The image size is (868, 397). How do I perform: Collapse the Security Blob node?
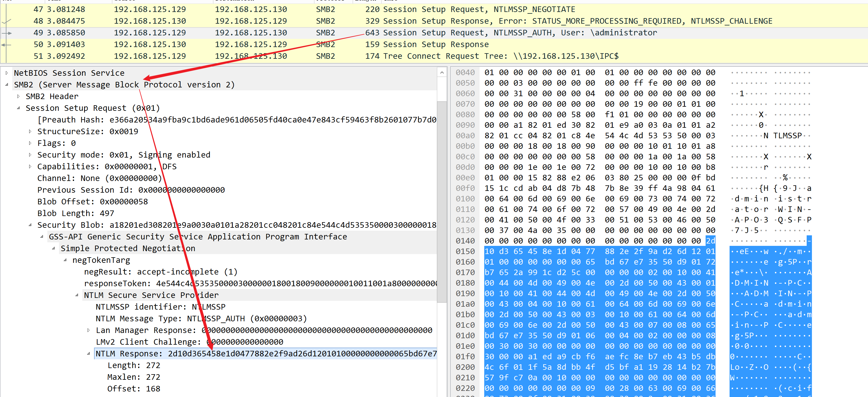[x=30, y=225]
